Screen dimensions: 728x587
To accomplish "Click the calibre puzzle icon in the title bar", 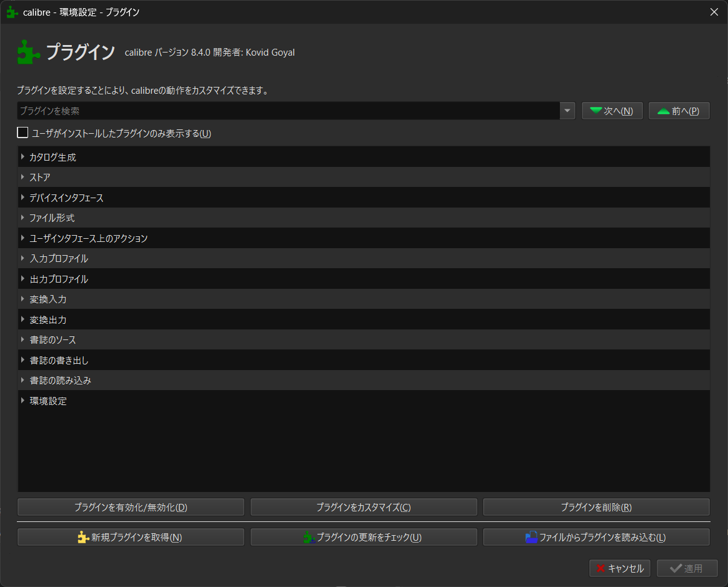I will (x=11, y=11).
